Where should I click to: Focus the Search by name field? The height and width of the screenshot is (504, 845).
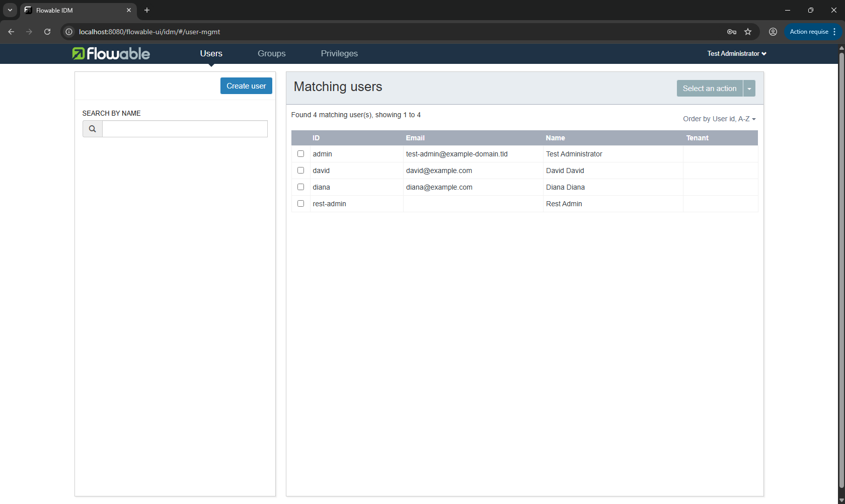click(x=185, y=129)
